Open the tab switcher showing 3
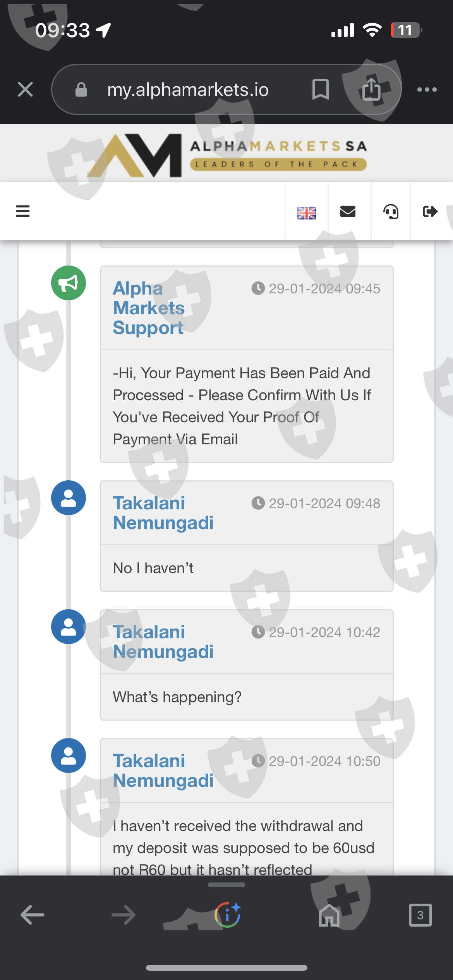Image resolution: width=453 pixels, height=980 pixels. [x=420, y=915]
